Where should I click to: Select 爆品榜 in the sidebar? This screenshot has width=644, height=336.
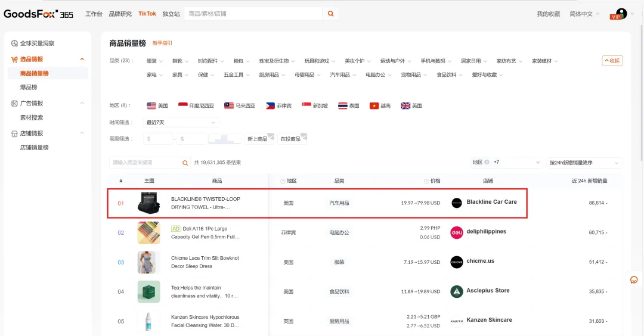[x=29, y=88]
